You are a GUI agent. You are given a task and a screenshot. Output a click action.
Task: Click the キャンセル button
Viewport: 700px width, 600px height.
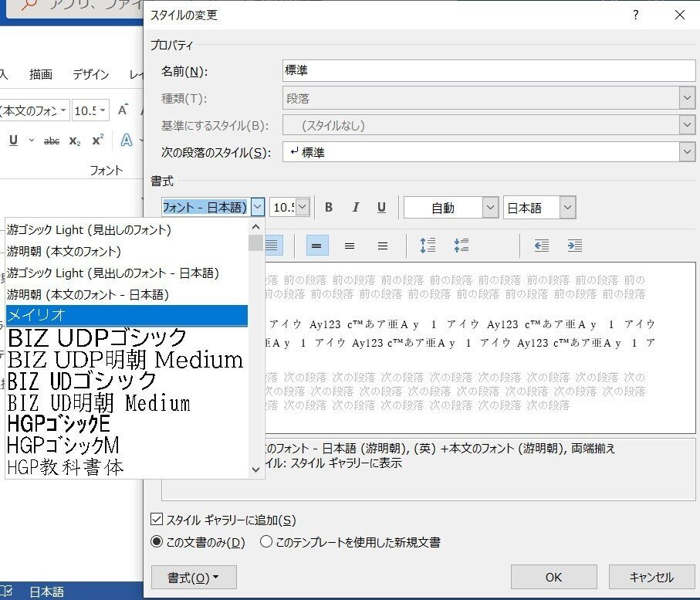click(x=651, y=577)
